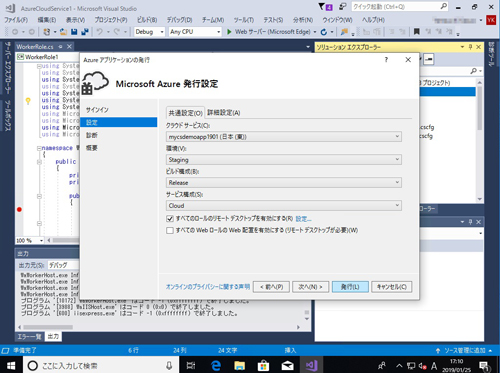Open the service configuration dropdown showing Cloud

[x=284, y=206]
